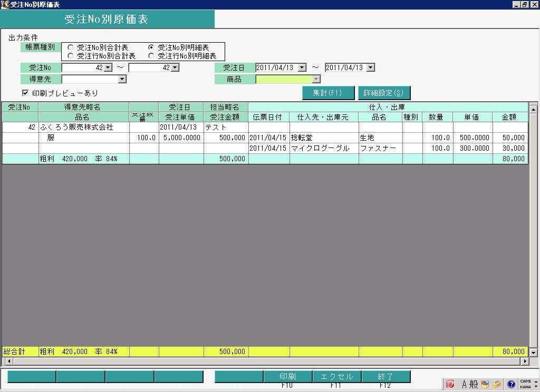Select the 50,000 amount cell
Image resolution: width=540 pixels, height=392 pixels.
click(x=510, y=138)
